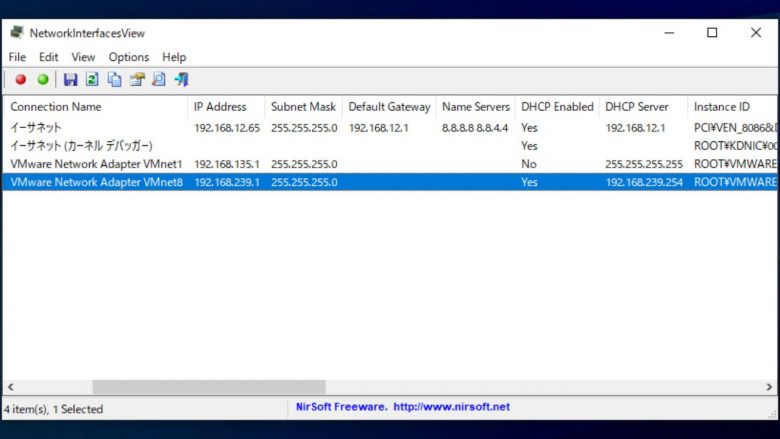Select VMware Network Adapter VMnet8 row
The width and height of the screenshot is (780, 439).
390,182
